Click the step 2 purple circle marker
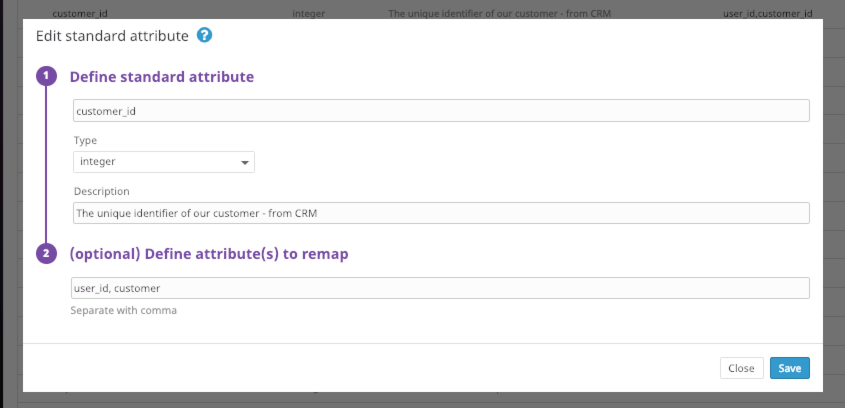Viewport: 845px width, 408px height. pyautogui.click(x=46, y=254)
